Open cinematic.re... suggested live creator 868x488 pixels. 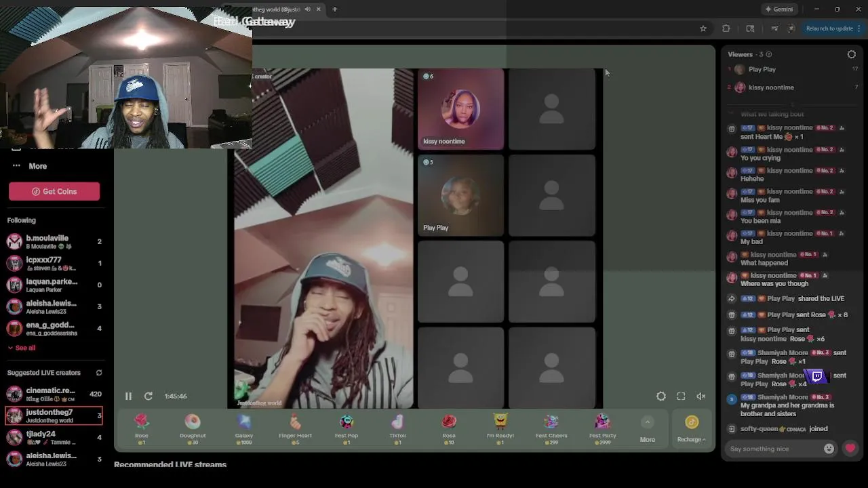[54, 394]
